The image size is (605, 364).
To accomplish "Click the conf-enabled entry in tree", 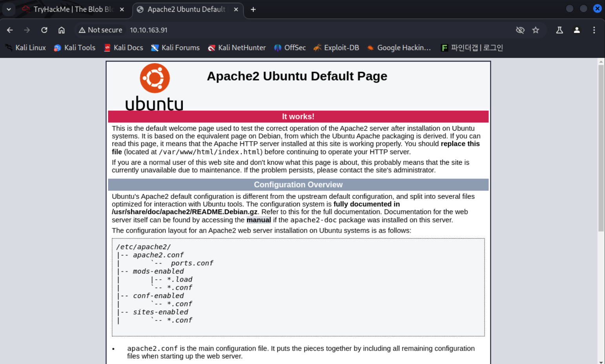I will pyautogui.click(x=158, y=296).
